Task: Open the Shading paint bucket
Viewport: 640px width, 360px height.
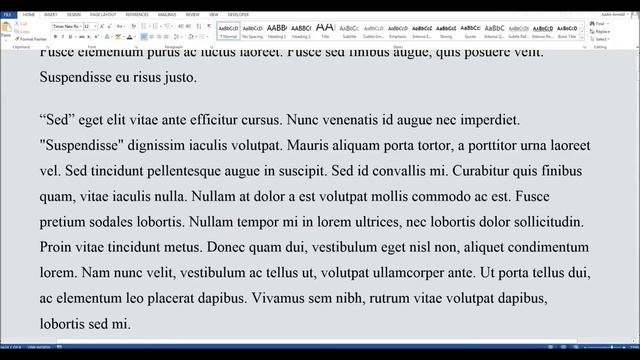Action: pos(190,37)
